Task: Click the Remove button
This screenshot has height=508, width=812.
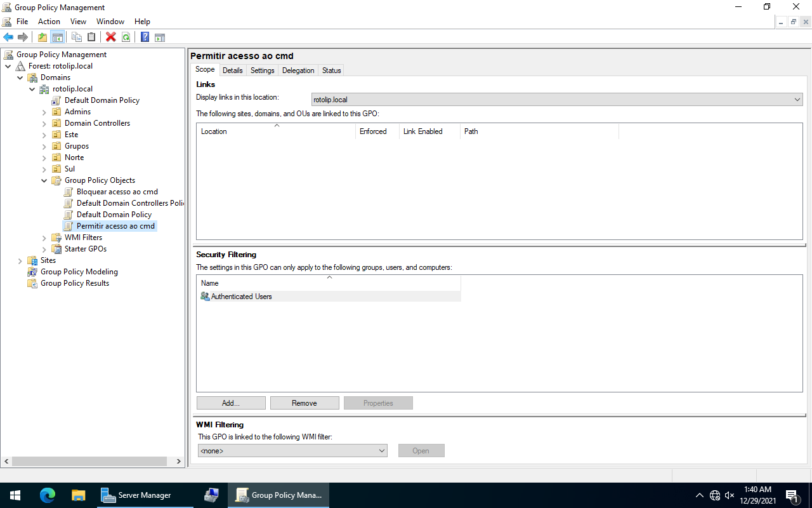Action: [304, 403]
